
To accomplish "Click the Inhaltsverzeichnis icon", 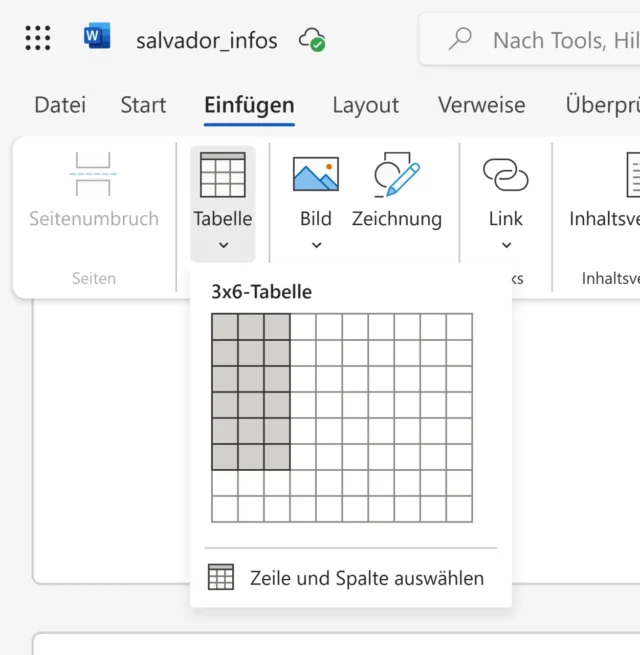I will coord(632,174).
